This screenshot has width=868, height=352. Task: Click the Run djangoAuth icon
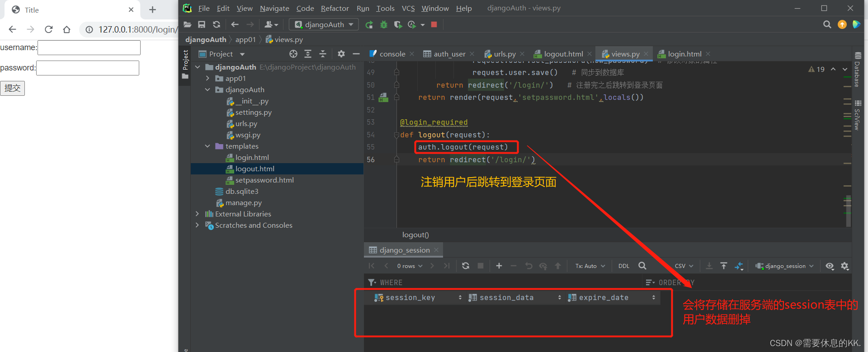pyautogui.click(x=369, y=24)
